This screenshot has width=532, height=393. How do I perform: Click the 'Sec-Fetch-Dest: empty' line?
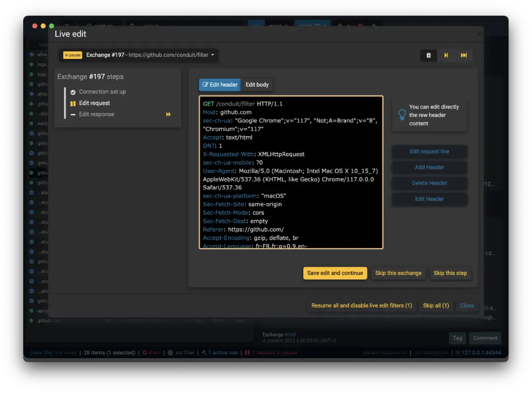236,221
